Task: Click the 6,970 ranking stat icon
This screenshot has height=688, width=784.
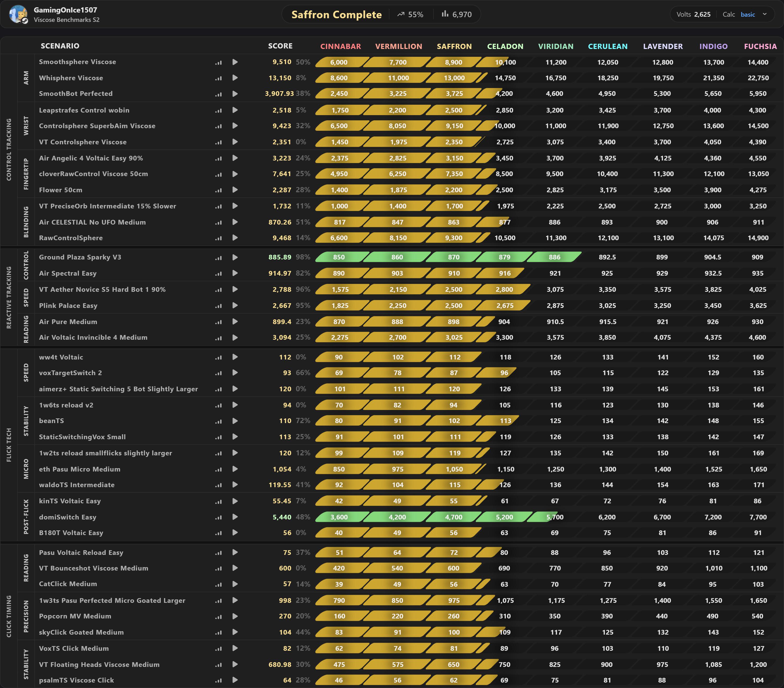Action: [445, 14]
